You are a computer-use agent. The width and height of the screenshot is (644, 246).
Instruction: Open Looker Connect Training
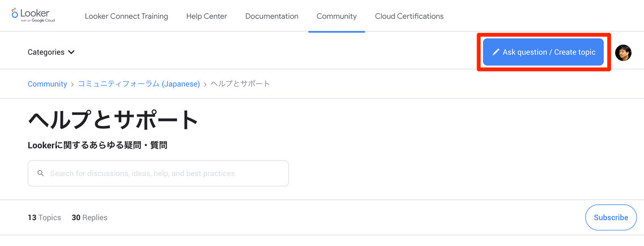(x=126, y=16)
